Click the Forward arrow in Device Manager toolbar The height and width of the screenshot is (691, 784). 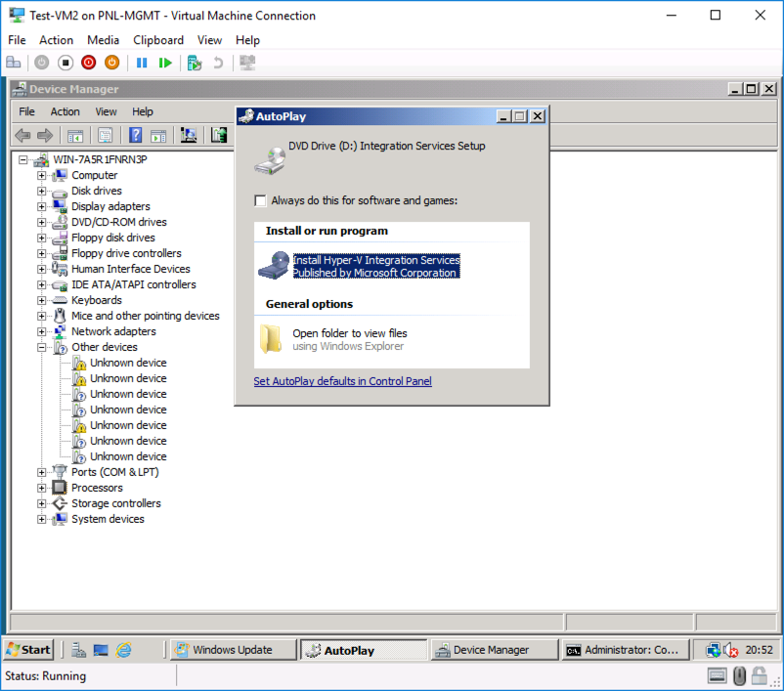click(x=45, y=135)
